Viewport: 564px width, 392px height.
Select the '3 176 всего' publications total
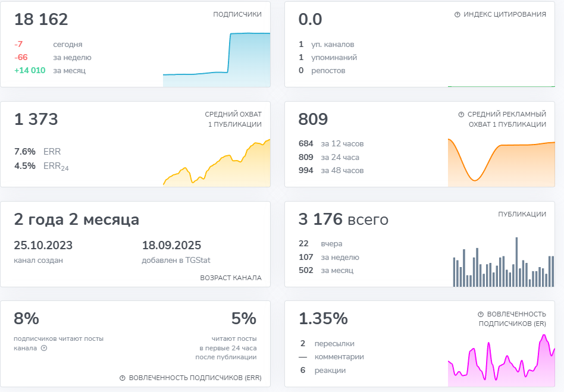click(x=343, y=219)
